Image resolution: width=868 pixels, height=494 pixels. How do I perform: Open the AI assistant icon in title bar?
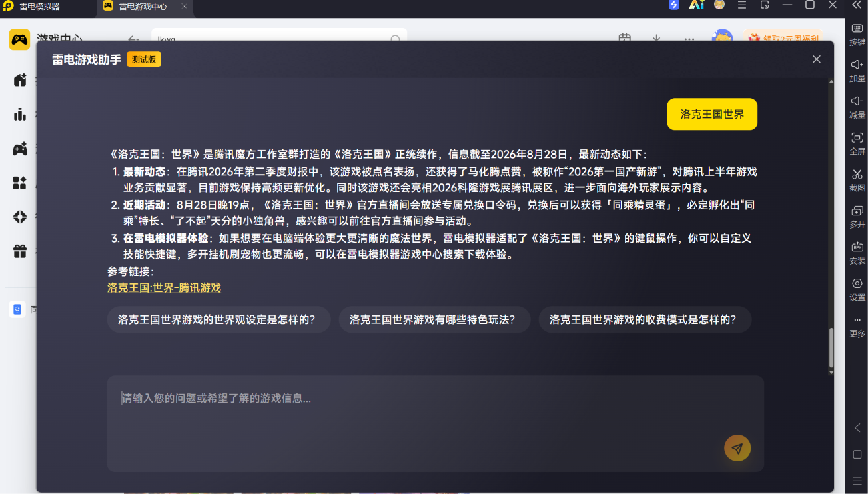[696, 5]
